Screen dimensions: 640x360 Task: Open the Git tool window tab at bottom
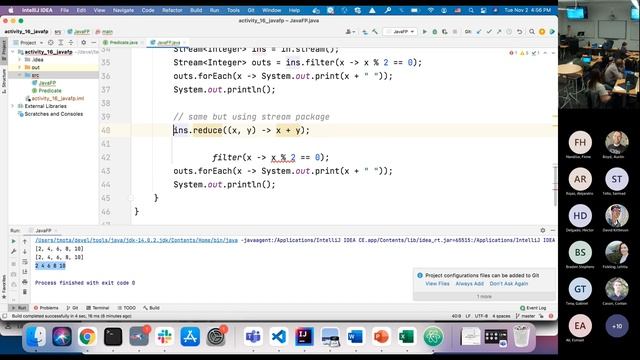72,308
